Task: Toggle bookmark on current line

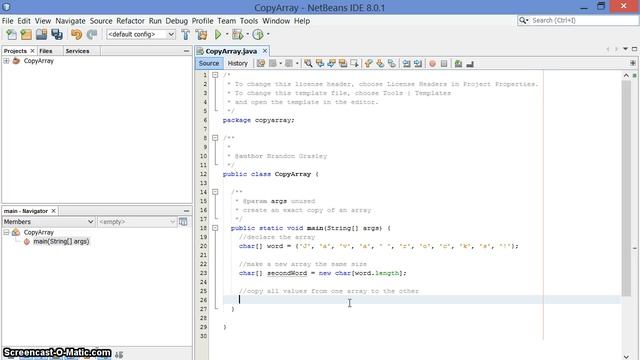Action: pyautogui.click(x=391, y=64)
